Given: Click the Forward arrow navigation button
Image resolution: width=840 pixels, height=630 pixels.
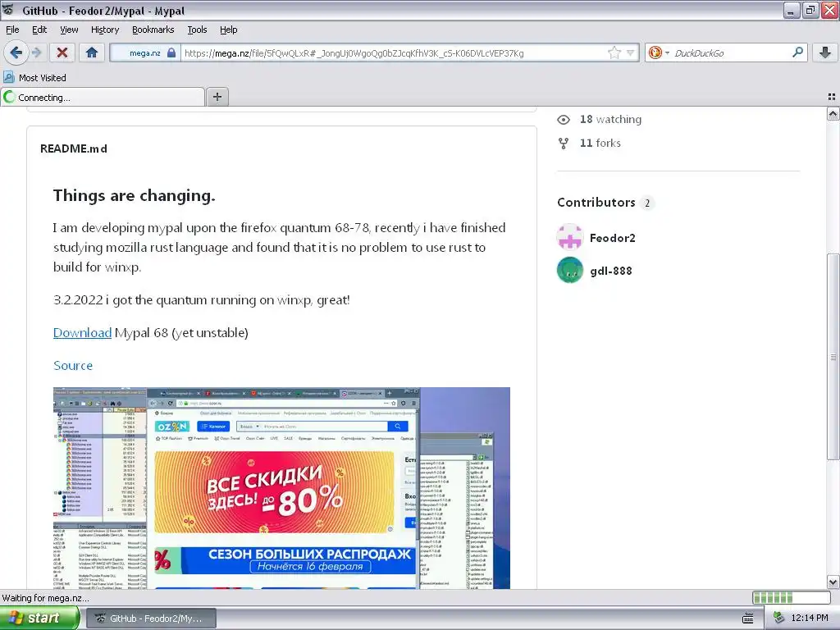Looking at the screenshot, I should click(x=36, y=52).
